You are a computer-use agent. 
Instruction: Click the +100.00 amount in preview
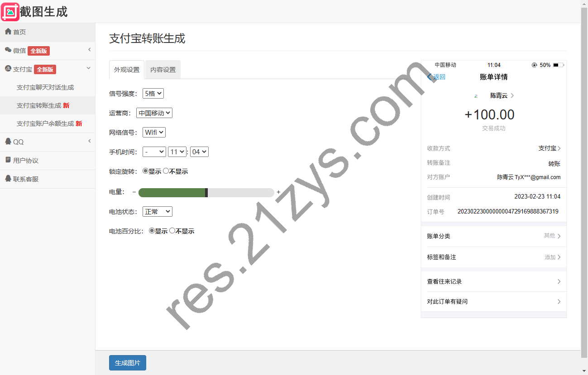tap(490, 114)
